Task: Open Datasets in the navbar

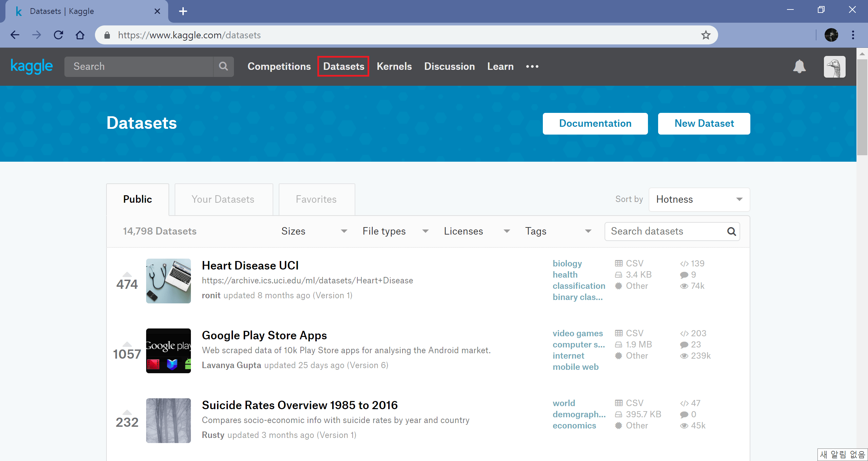Action: coord(343,66)
